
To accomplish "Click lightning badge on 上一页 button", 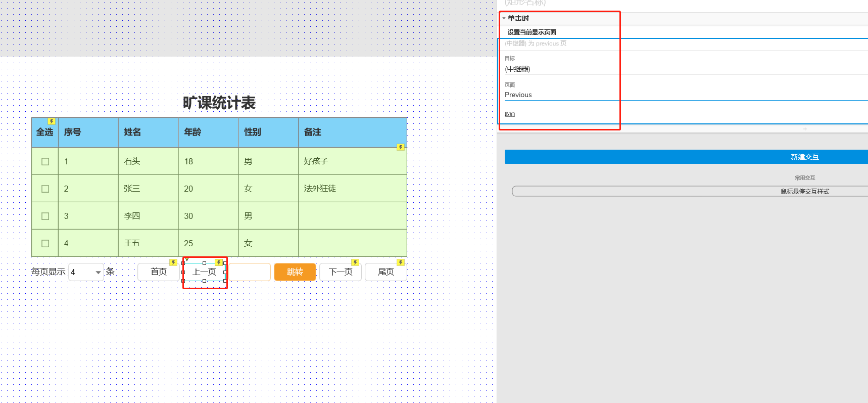I will [x=218, y=262].
